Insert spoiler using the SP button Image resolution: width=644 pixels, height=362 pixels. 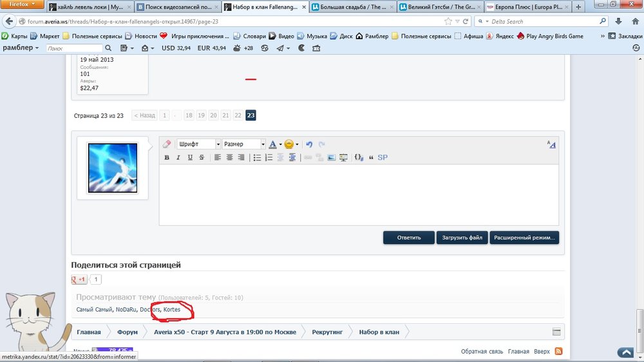(383, 157)
